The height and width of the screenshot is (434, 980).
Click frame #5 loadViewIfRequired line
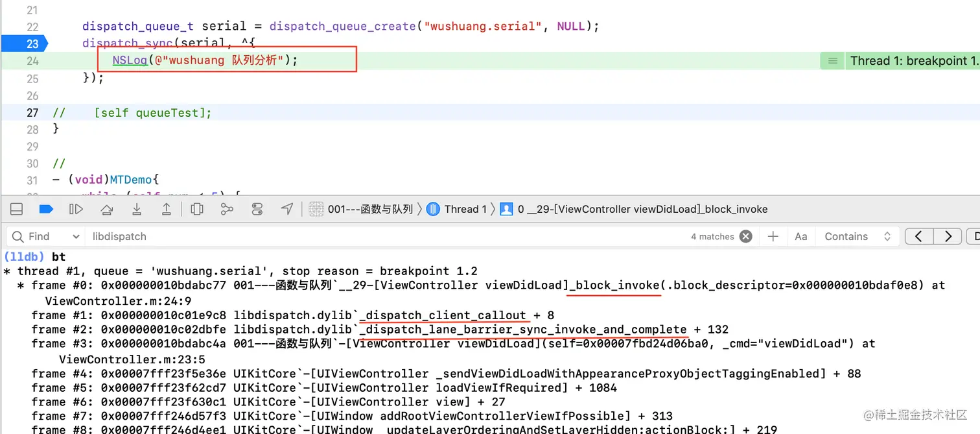click(324, 387)
